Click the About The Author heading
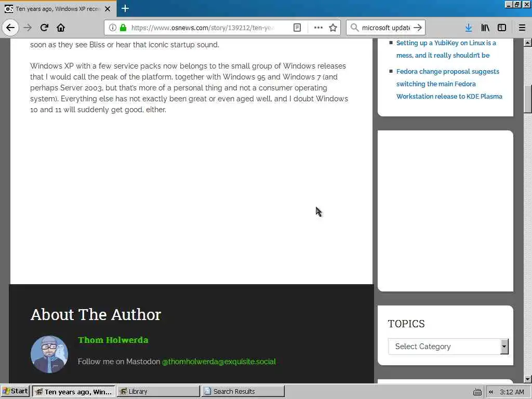The height and width of the screenshot is (399, 532). 96,314
